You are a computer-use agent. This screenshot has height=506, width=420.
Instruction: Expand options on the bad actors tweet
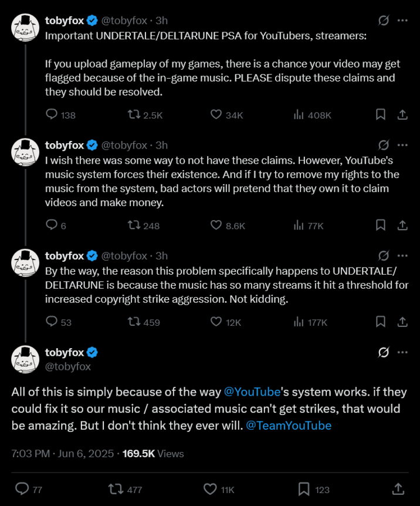[402, 145]
